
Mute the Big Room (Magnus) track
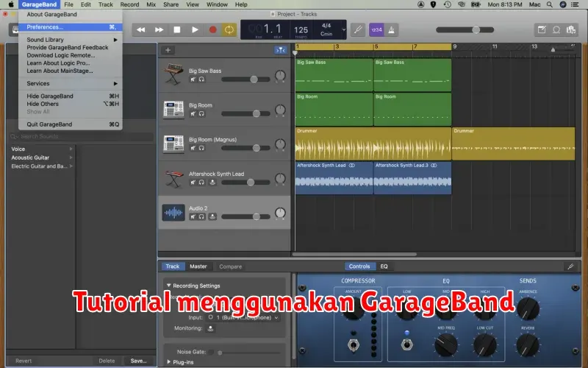pos(193,148)
